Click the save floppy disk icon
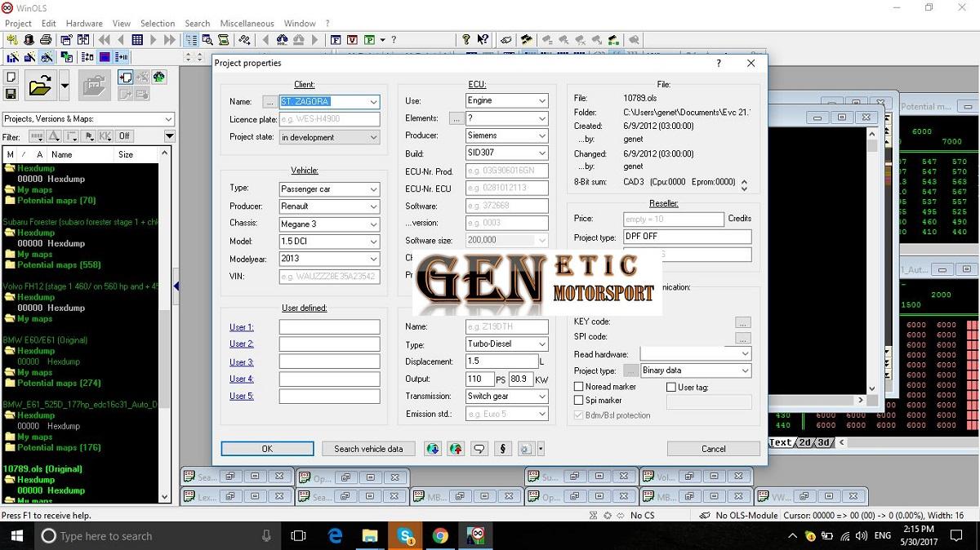The width and height of the screenshot is (980, 550). [x=11, y=94]
